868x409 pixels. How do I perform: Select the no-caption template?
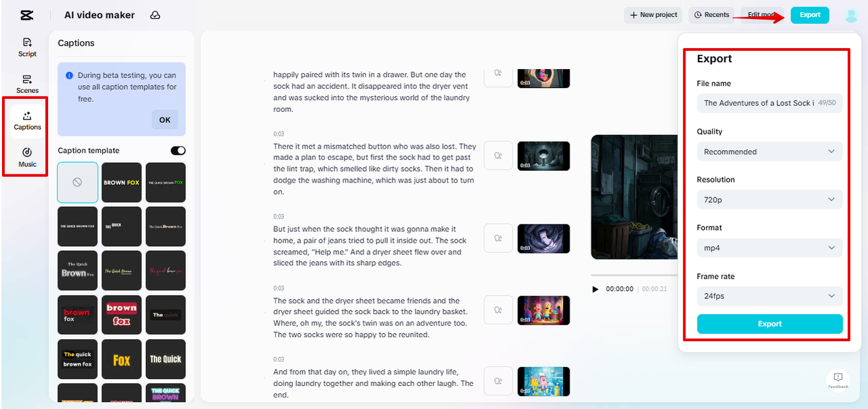[x=77, y=182]
